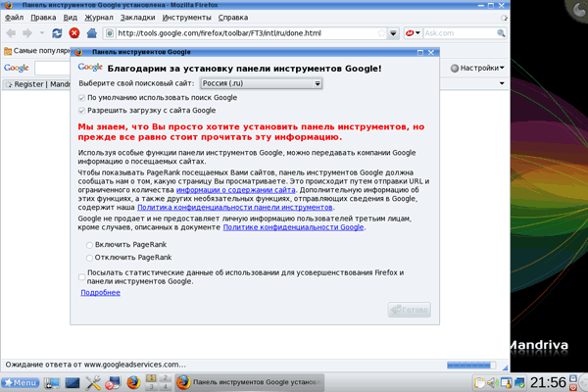Open the Register | Mandr bookmark

click(37, 84)
